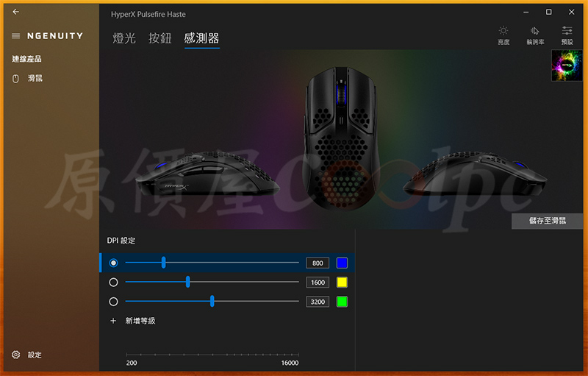Select the 1600 DPI radio button
588x376 pixels.
tap(113, 283)
